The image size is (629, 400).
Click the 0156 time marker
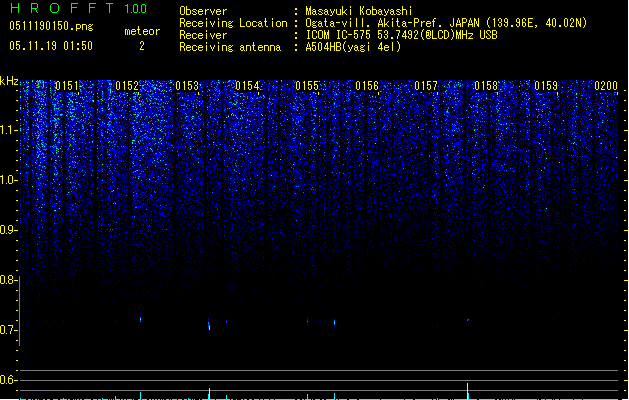[367, 86]
